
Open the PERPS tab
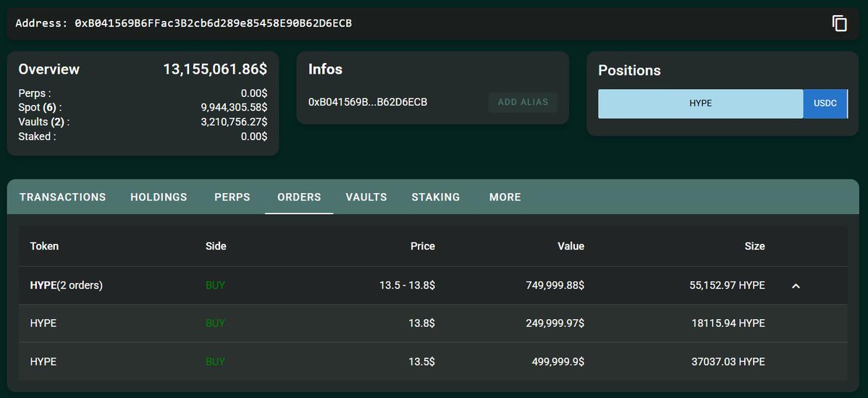tap(232, 197)
